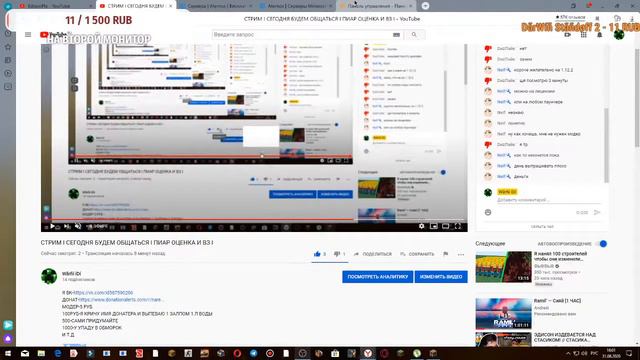This screenshot has height=360, width=640.
Task: Click the live chat scrollbar
Action: (606, 145)
